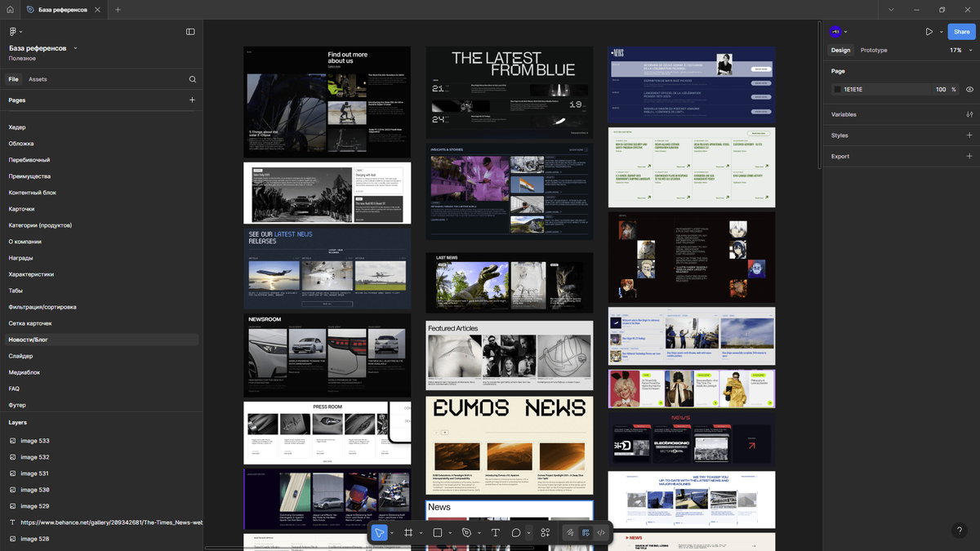Image resolution: width=980 pixels, height=551 pixels.
Task: Open a new tab with plus
Action: [118, 10]
